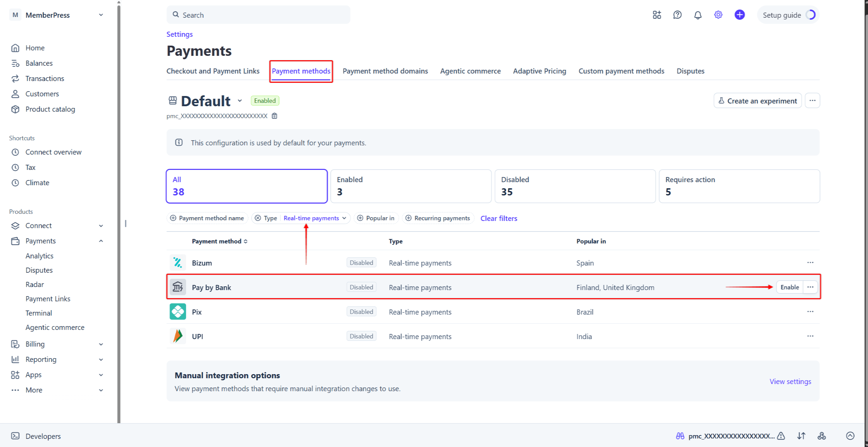Open Payment Links in sidebar
The image size is (868, 447).
pyautogui.click(x=48, y=299)
